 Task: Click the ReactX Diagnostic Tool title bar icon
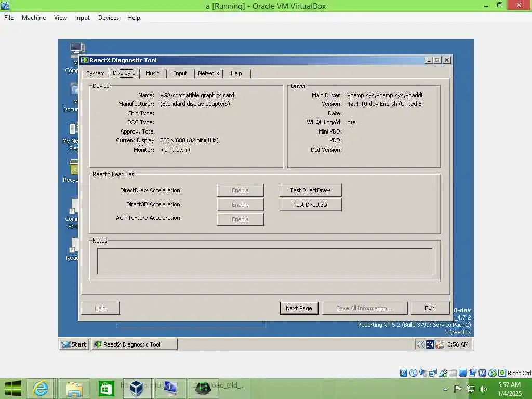click(85, 60)
